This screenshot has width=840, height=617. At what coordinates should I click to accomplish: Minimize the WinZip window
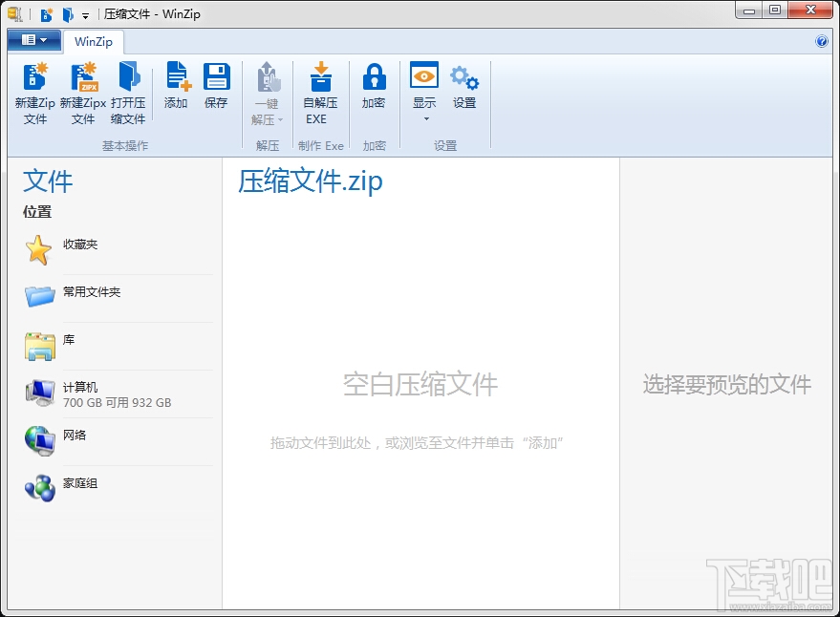pos(749,11)
